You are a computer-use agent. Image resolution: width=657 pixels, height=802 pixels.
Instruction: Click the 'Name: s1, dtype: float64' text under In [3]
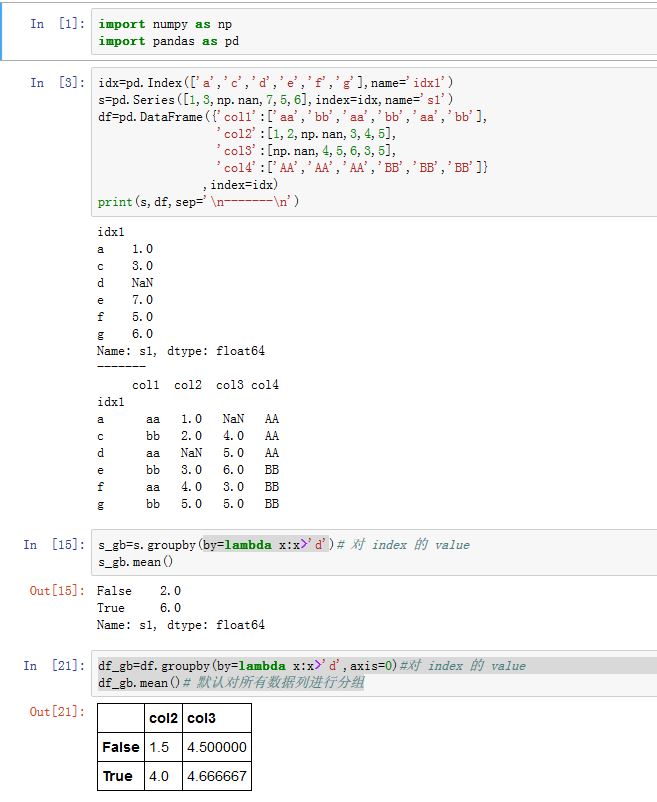click(x=180, y=351)
